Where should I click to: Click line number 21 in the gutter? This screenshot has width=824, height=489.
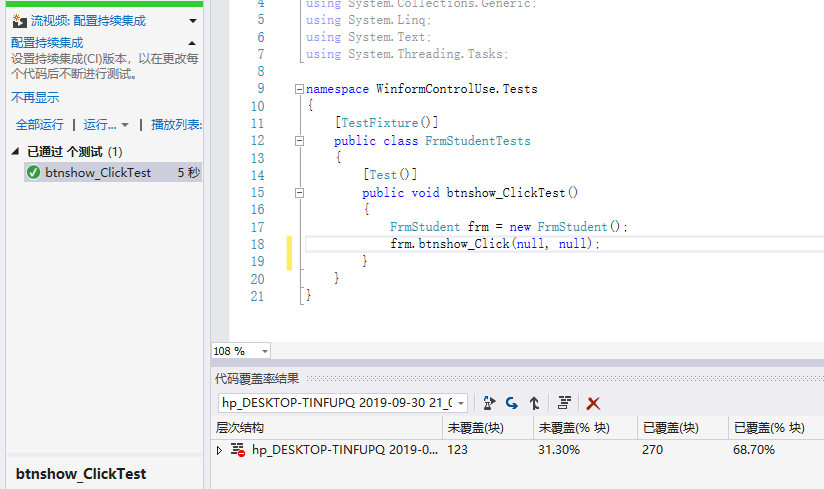[258, 296]
